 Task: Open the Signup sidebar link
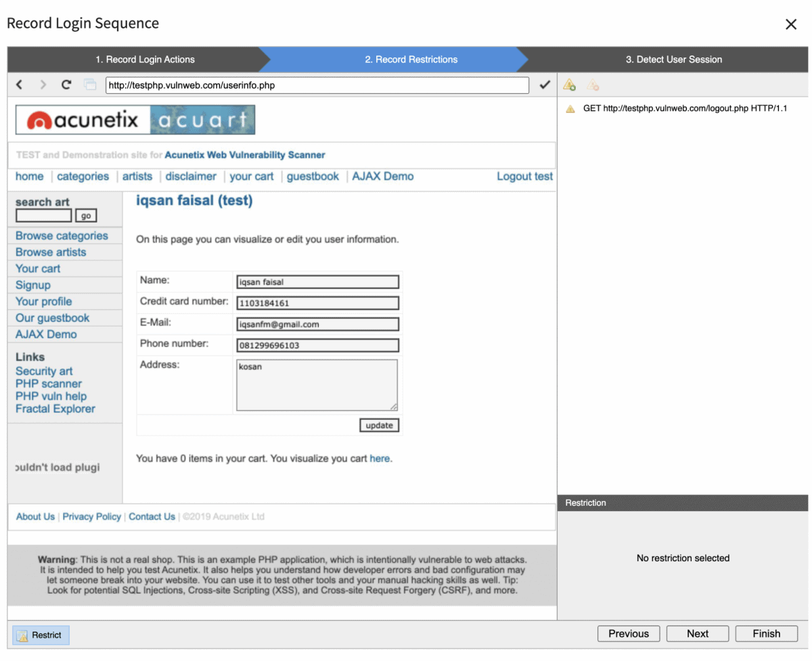(x=33, y=285)
